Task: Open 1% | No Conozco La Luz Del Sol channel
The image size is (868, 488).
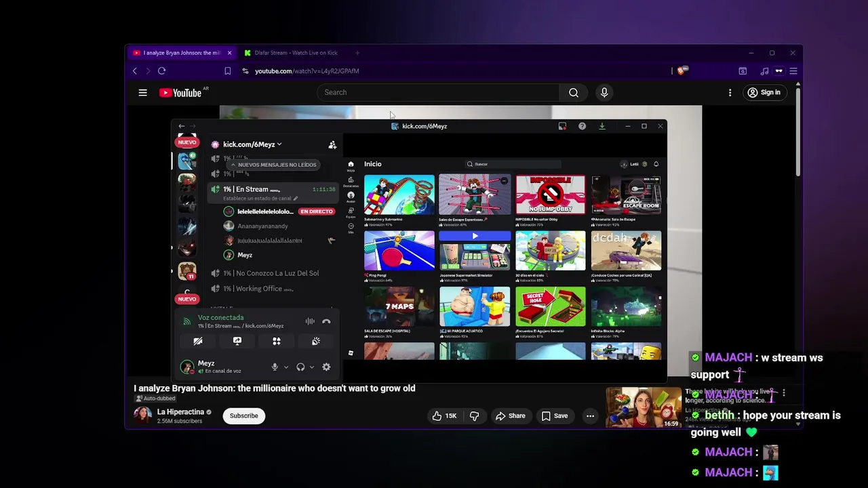Action: [273, 273]
